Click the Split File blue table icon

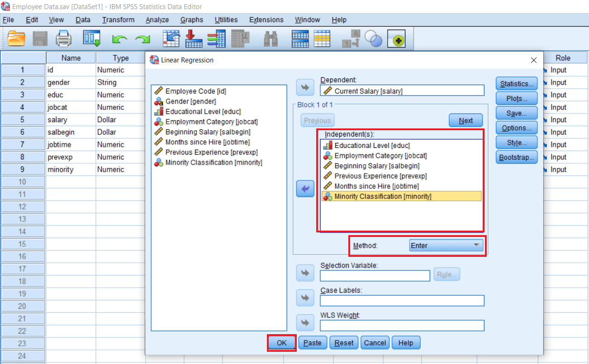[300, 39]
